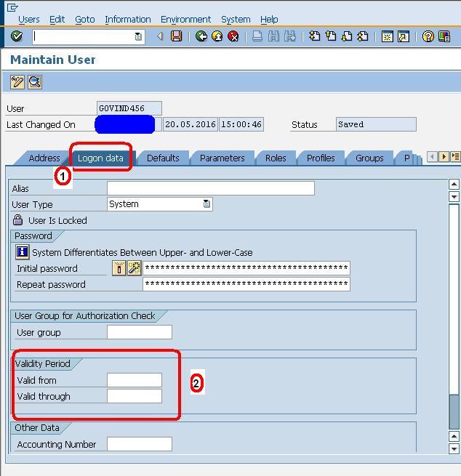461x476 pixels.
Task: Open the Goto menu
Action: click(x=85, y=20)
